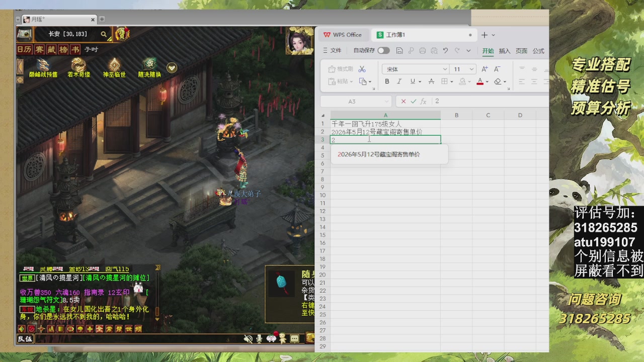Click the chat font size aA icon
The image size is (644, 362).
(51, 329)
